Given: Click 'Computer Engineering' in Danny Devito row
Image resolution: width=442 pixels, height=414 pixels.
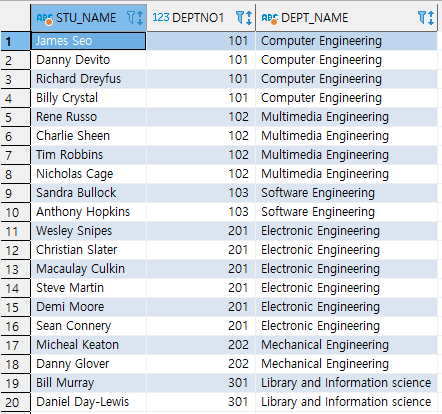Looking at the screenshot, I should click(347, 60).
